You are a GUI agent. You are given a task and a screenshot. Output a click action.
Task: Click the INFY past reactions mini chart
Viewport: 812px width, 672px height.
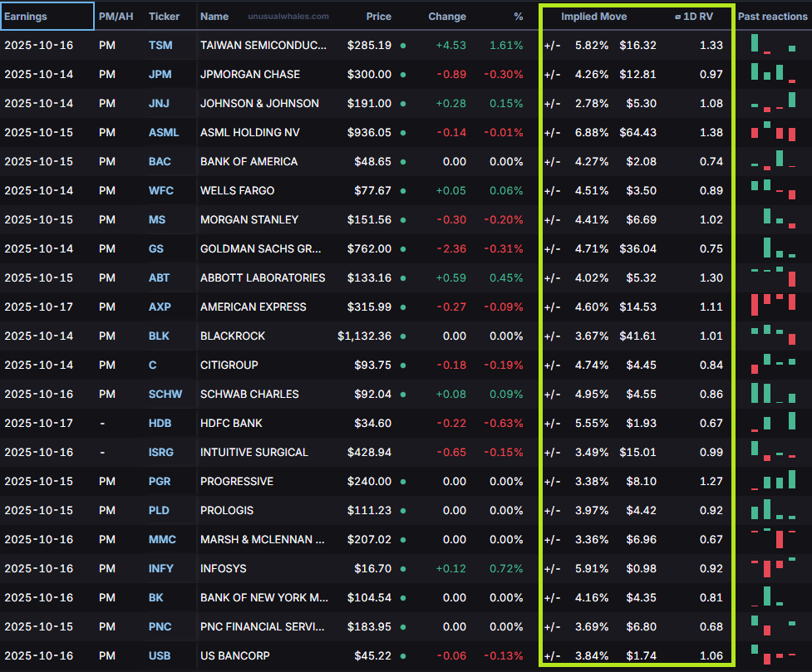click(x=773, y=567)
